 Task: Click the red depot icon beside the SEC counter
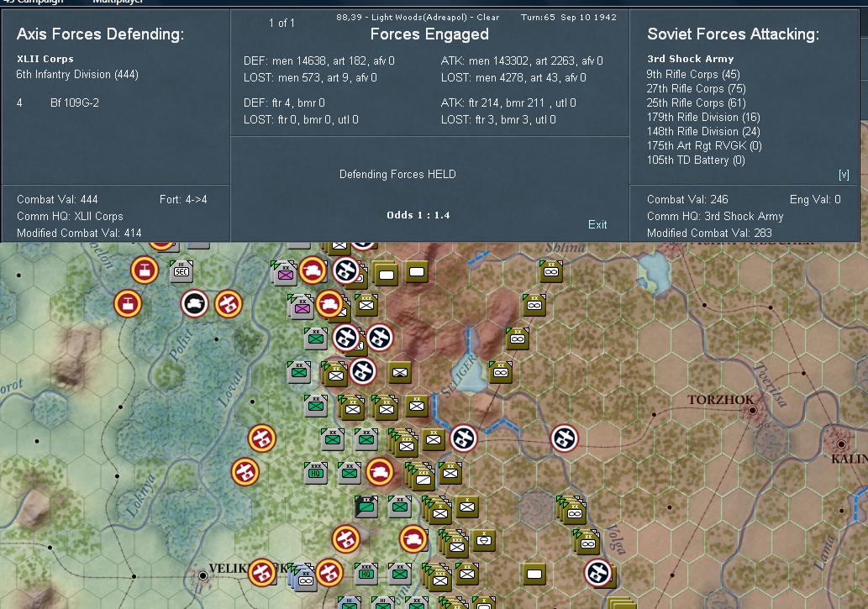tap(145, 270)
